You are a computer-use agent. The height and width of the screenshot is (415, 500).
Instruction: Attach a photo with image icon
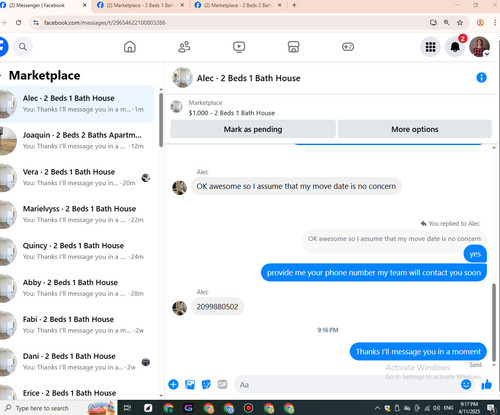[190, 384]
